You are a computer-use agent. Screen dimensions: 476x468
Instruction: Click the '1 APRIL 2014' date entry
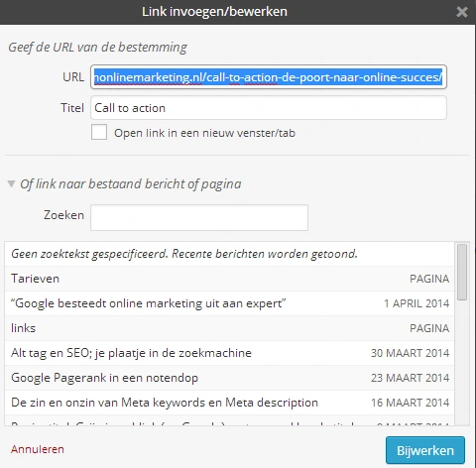(416, 303)
